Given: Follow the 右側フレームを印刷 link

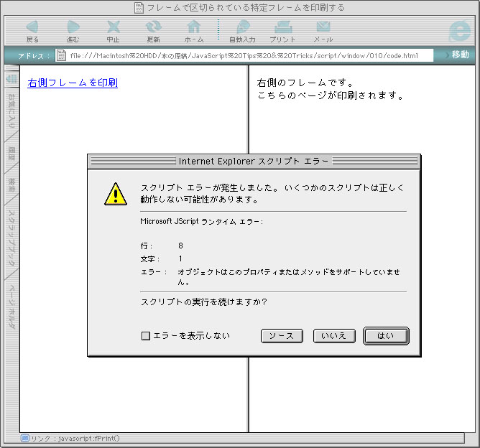Looking at the screenshot, I should point(73,83).
